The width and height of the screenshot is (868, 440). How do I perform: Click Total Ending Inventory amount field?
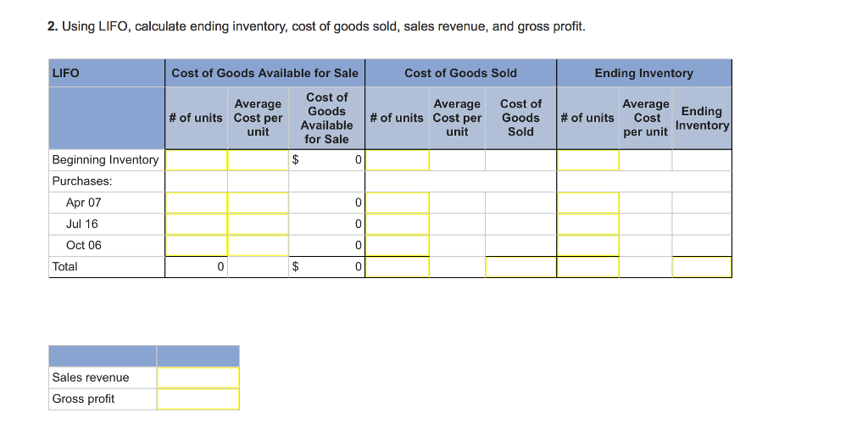702,267
